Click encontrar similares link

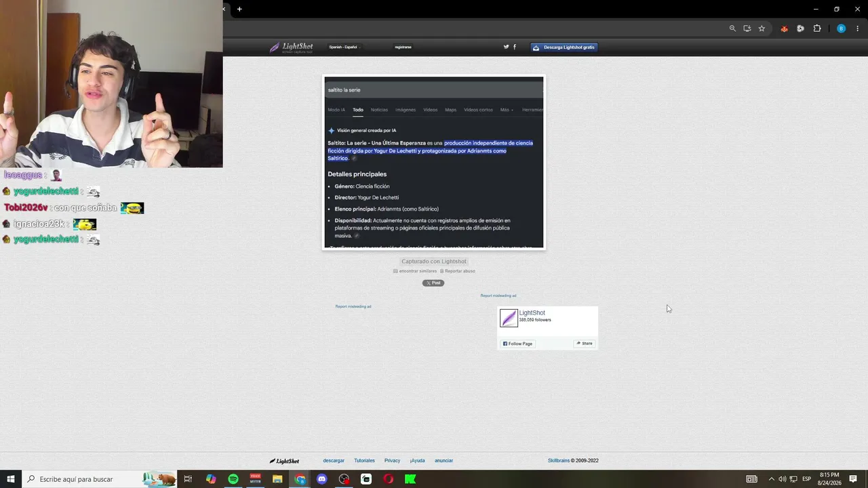pyautogui.click(x=418, y=271)
